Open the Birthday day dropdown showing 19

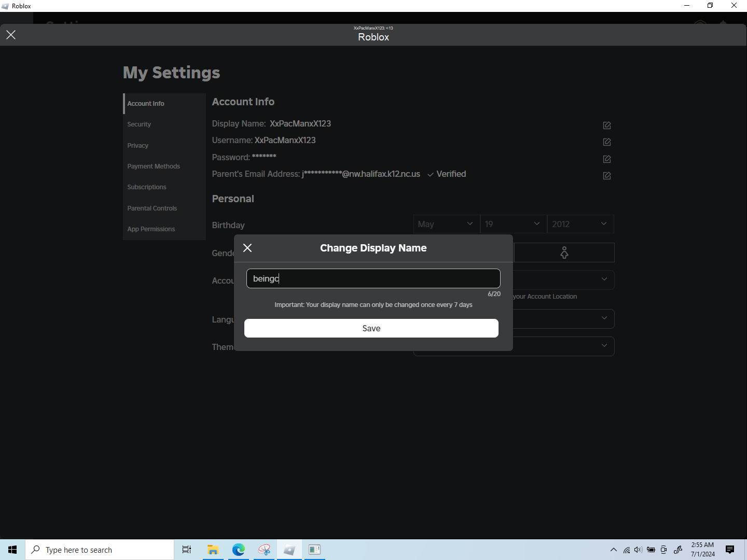point(514,224)
